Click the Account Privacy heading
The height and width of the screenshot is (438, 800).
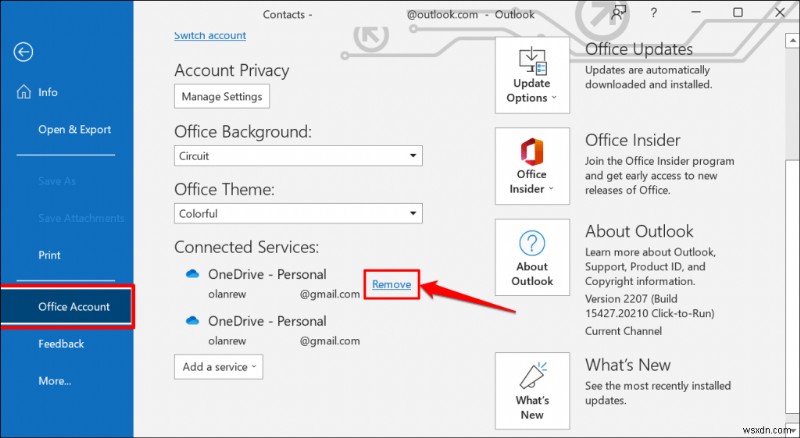pyautogui.click(x=232, y=70)
